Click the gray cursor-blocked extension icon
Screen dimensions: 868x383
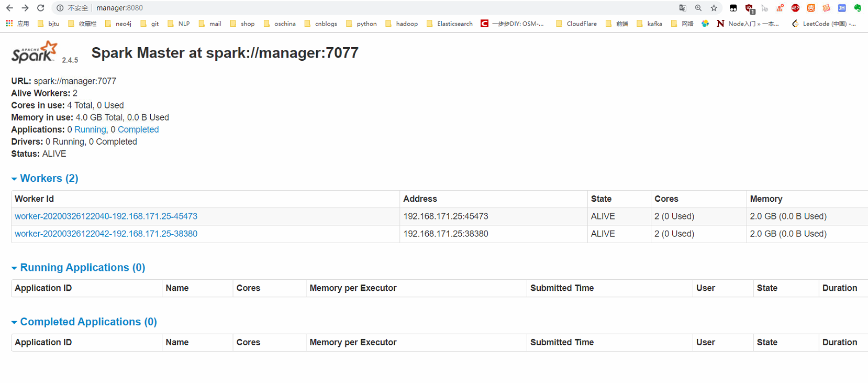click(x=765, y=8)
